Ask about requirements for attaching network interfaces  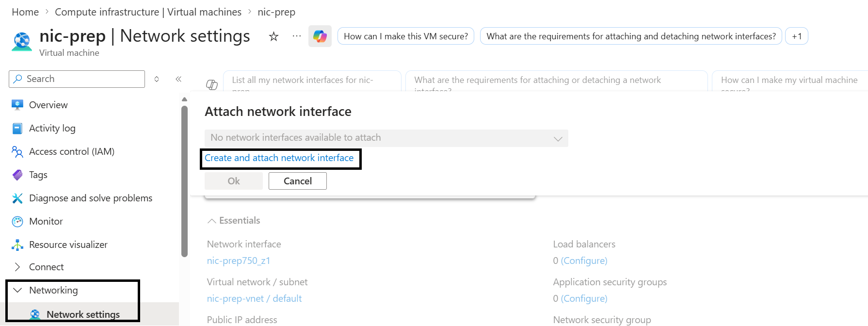631,36
